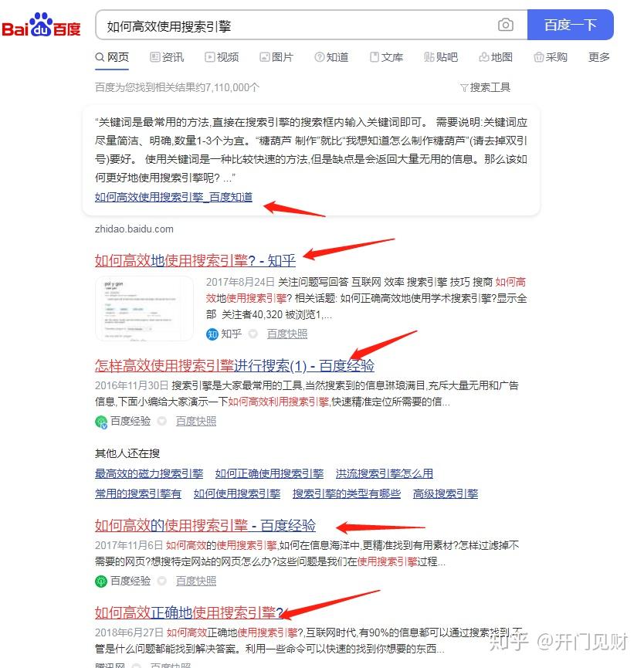Open 百度快照 under the Zhihu result
The width and height of the screenshot is (644, 668).
point(287,334)
